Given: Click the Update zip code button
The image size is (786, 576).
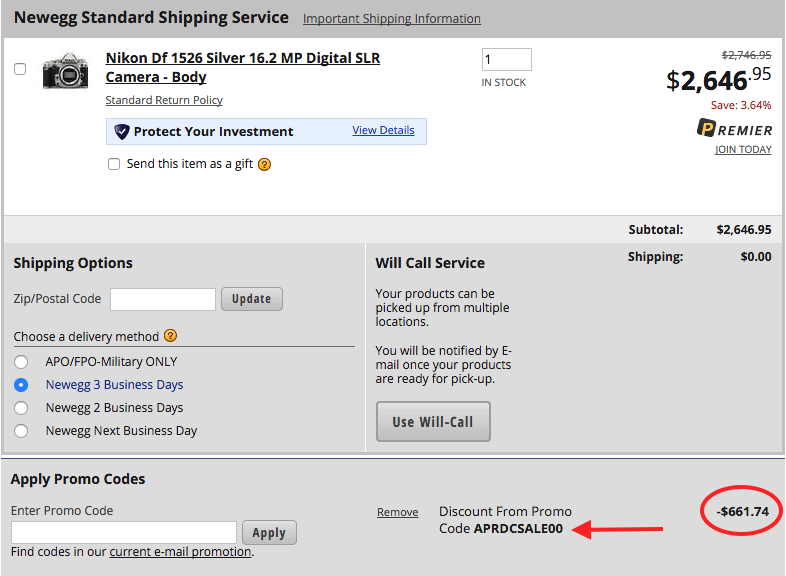Looking at the screenshot, I should tap(252, 299).
